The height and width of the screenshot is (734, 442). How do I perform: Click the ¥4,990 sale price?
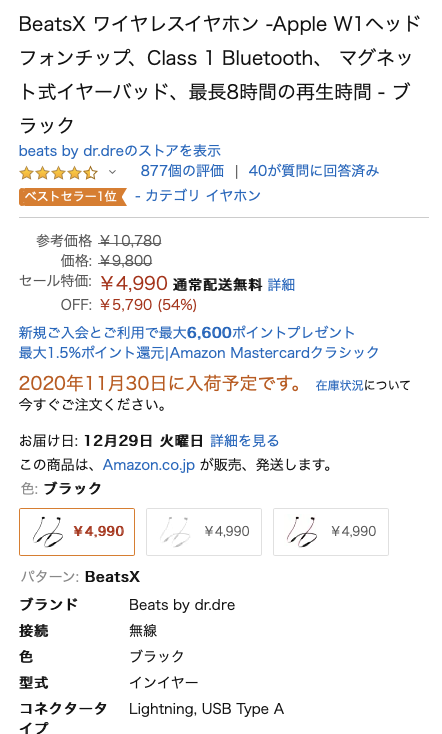133,283
